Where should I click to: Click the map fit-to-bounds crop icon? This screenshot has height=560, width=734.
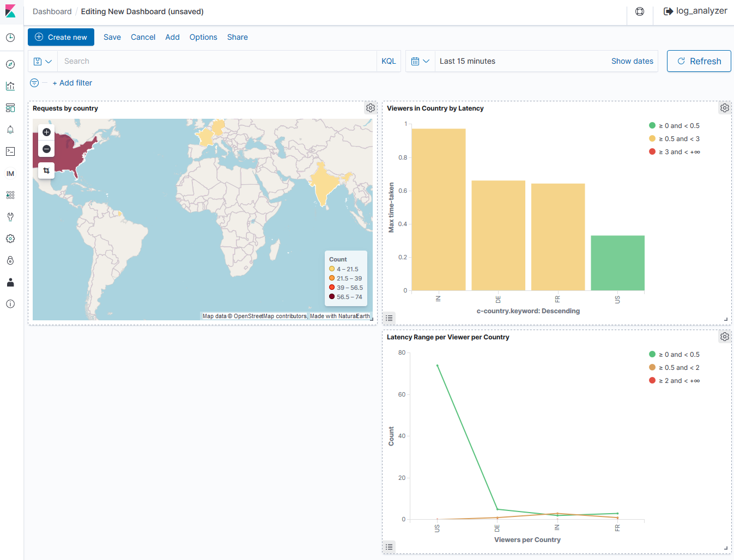click(x=46, y=171)
